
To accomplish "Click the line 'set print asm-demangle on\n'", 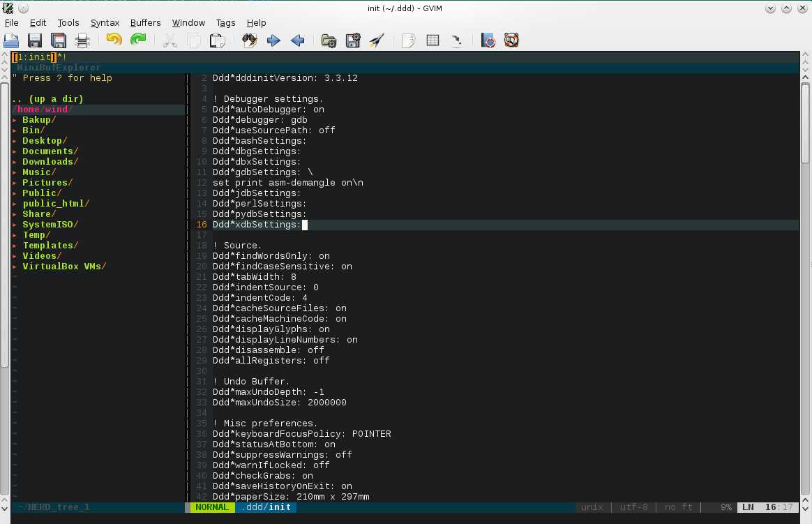I will point(288,183).
